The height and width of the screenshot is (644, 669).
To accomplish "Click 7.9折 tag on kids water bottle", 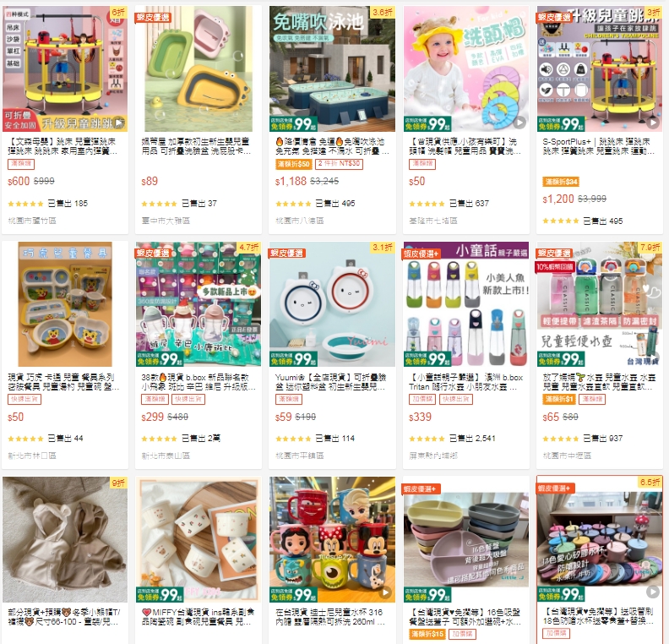I will pyautogui.click(x=650, y=247).
